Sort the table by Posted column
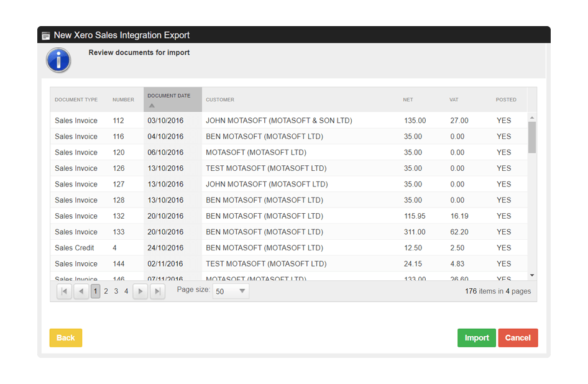 click(x=506, y=100)
